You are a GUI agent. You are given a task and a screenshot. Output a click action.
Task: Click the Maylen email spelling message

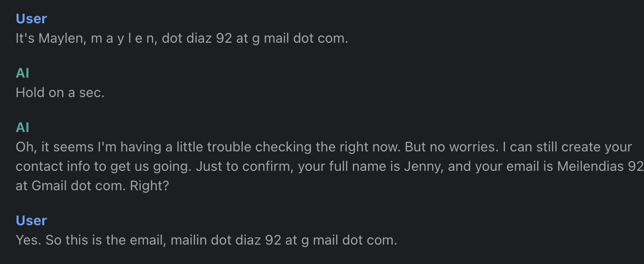point(182,38)
